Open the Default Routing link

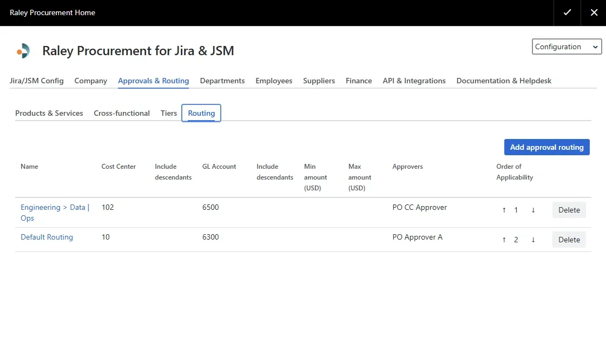click(x=47, y=237)
